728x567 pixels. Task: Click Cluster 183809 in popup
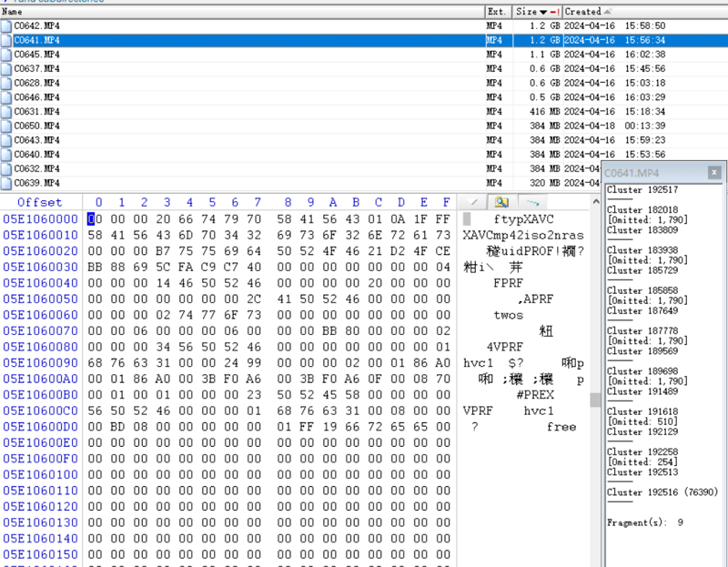pos(642,230)
